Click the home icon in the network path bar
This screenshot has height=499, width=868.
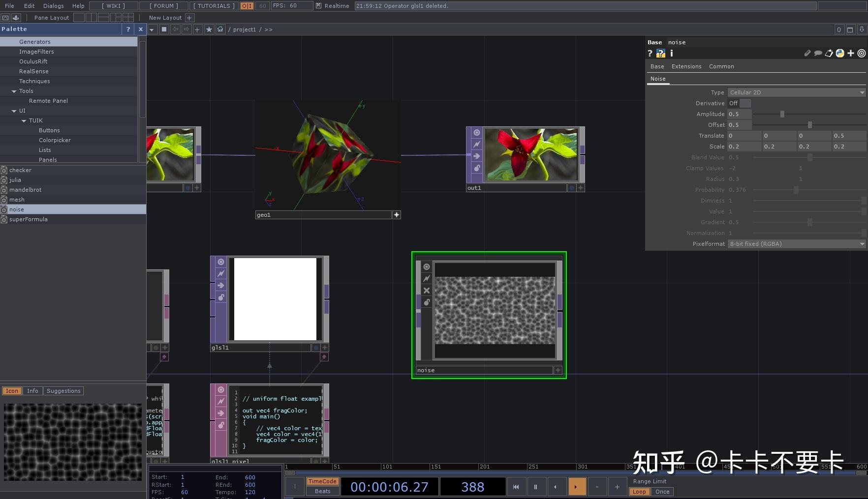220,29
